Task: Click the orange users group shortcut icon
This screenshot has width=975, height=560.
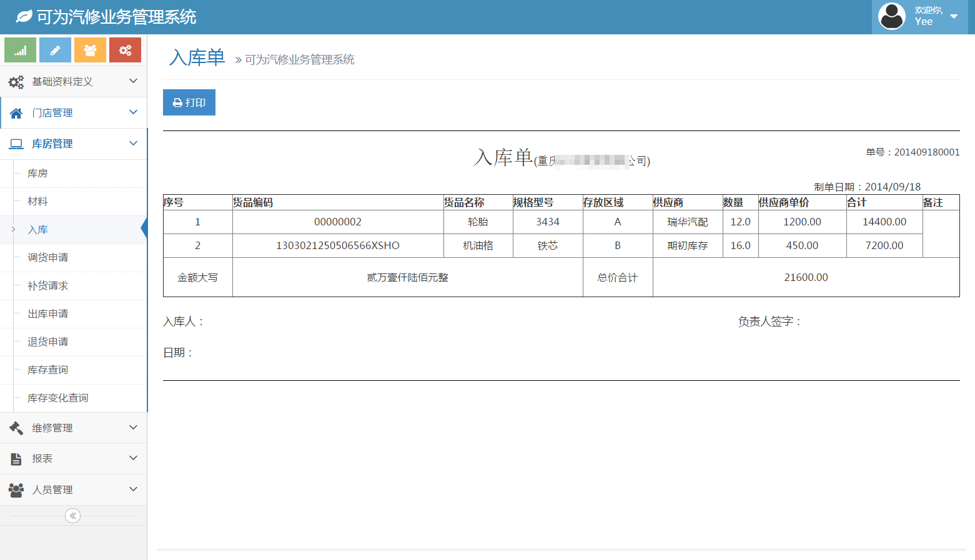Action: pyautogui.click(x=90, y=50)
